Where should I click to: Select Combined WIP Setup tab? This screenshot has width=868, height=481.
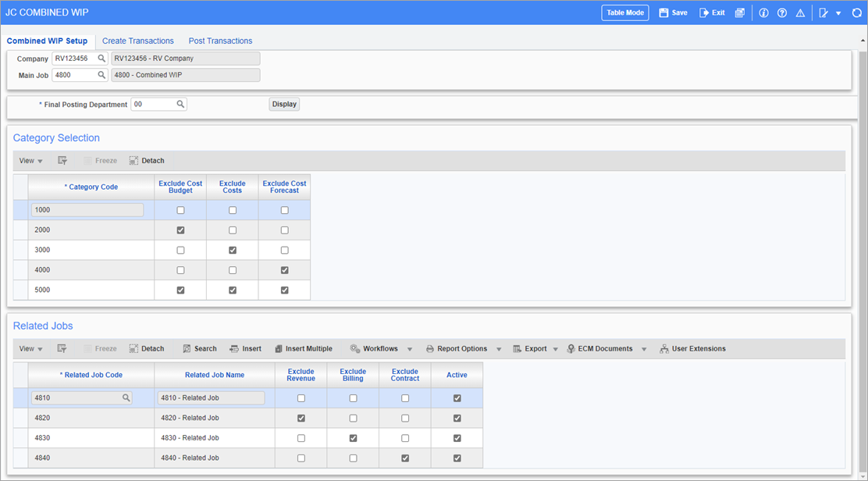click(x=47, y=41)
